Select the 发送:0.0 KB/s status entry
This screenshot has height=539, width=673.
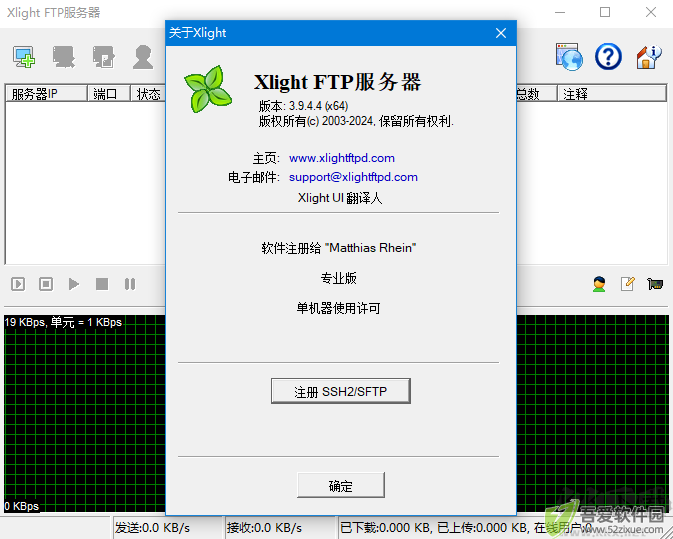[x=152, y=528]
